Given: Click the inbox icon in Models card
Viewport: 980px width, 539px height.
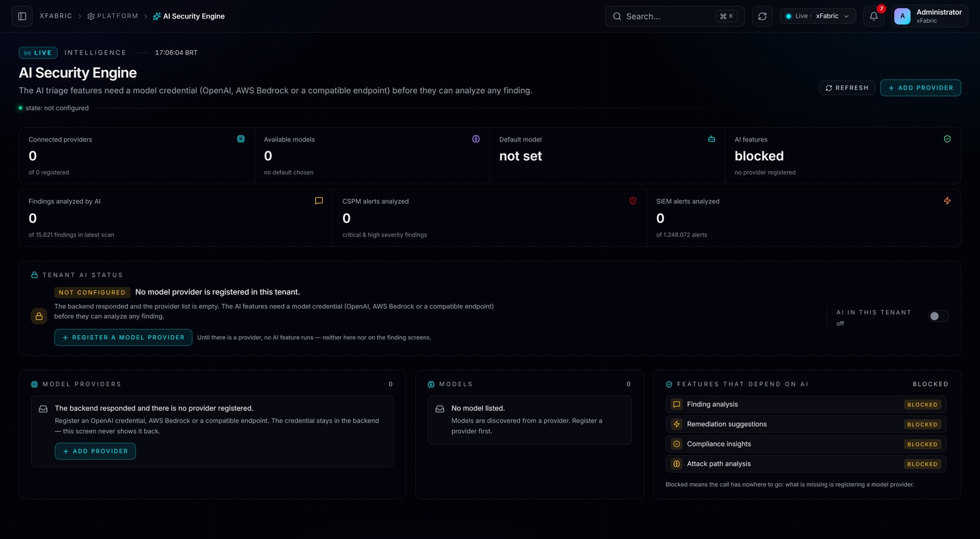Looking at the screenshot, I should (440, 409).
